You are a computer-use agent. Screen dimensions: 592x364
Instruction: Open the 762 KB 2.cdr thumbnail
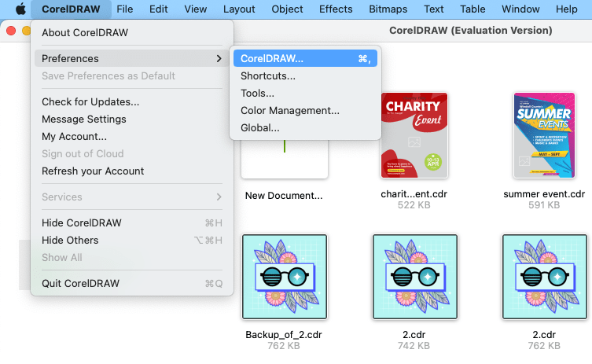[x=544, y=277]
